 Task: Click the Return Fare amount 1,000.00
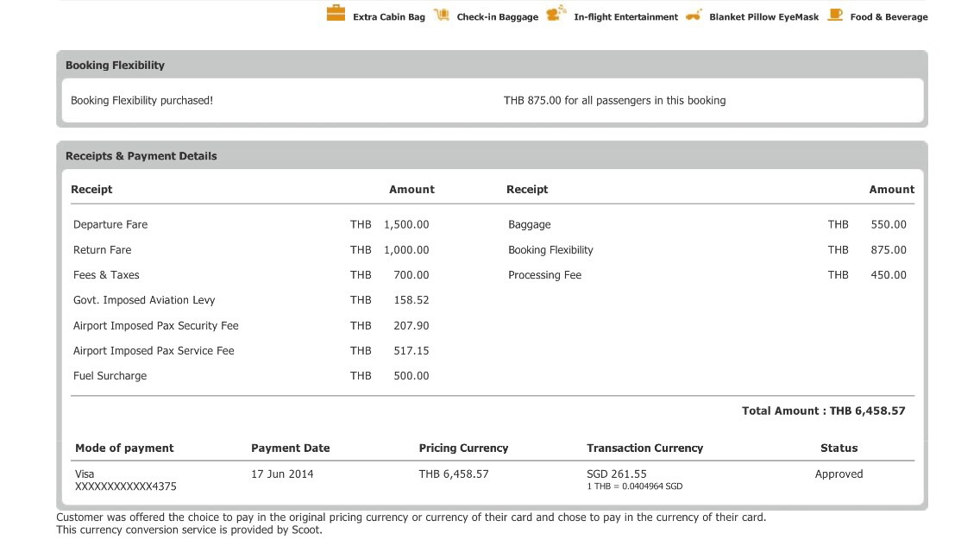(405, 250)
